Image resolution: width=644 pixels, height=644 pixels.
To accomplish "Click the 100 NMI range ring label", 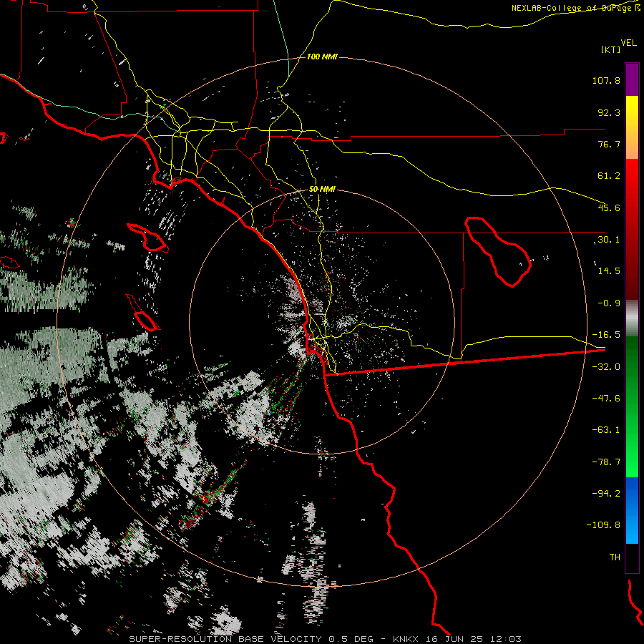I will [322, 57].
